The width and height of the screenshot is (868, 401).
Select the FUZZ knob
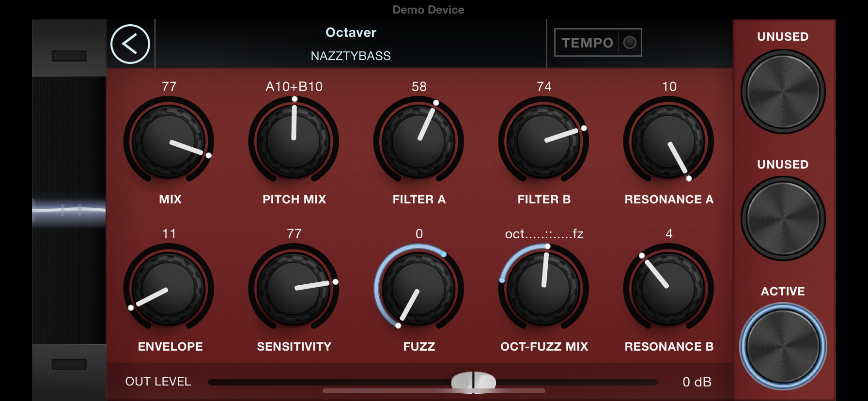point(418,289)
